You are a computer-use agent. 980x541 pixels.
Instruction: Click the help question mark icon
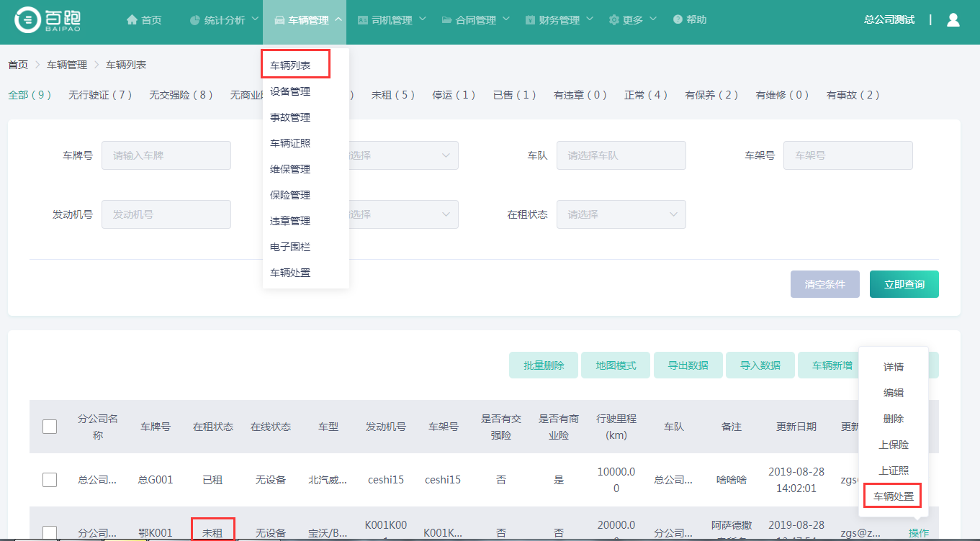click(678, 20)
